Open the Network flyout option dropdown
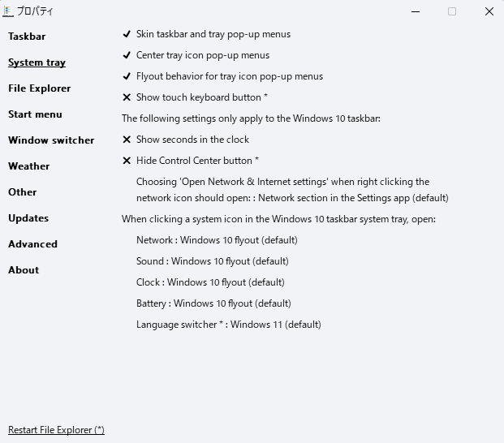The image size is (504, 443). [217, 240]
